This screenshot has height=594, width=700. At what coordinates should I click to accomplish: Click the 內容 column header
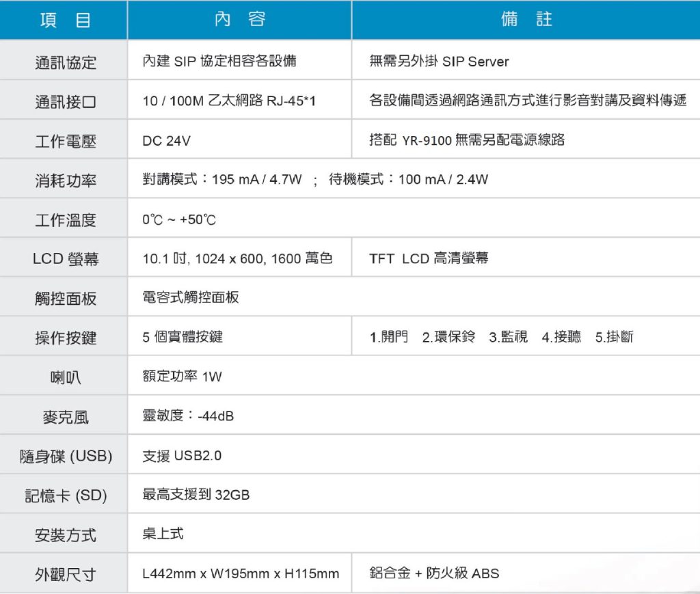pos(239,20)
